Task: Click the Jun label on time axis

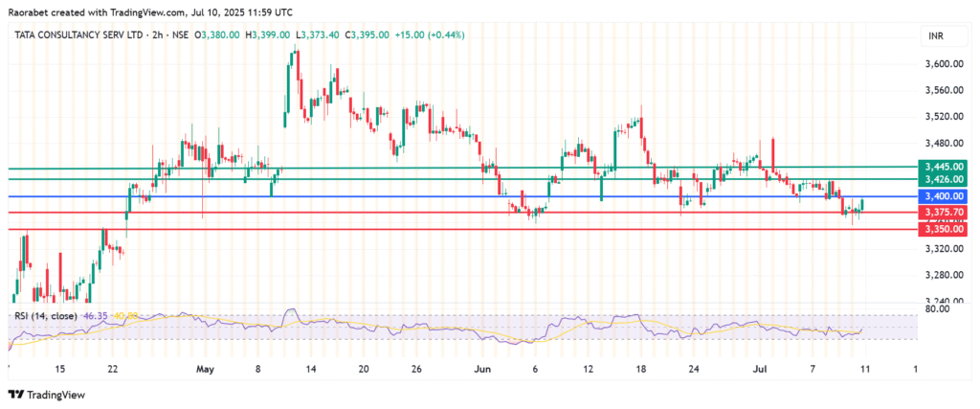Action: tap(482, 369)
